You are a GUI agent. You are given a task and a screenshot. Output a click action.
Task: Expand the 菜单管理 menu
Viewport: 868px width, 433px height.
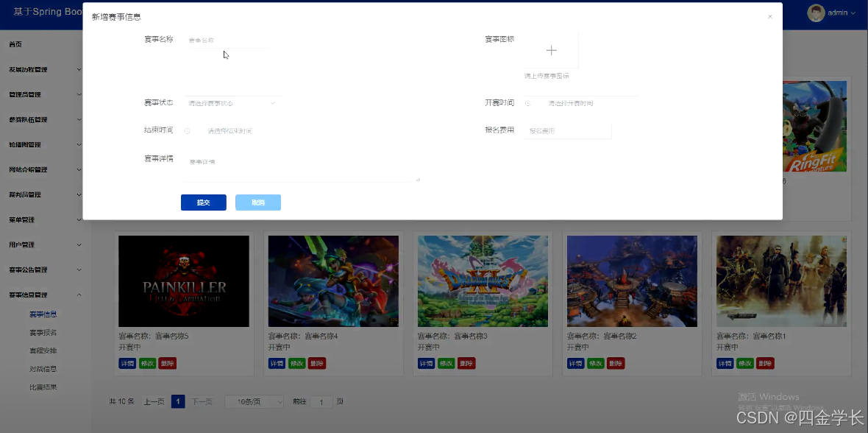click(x=46, y=219)
